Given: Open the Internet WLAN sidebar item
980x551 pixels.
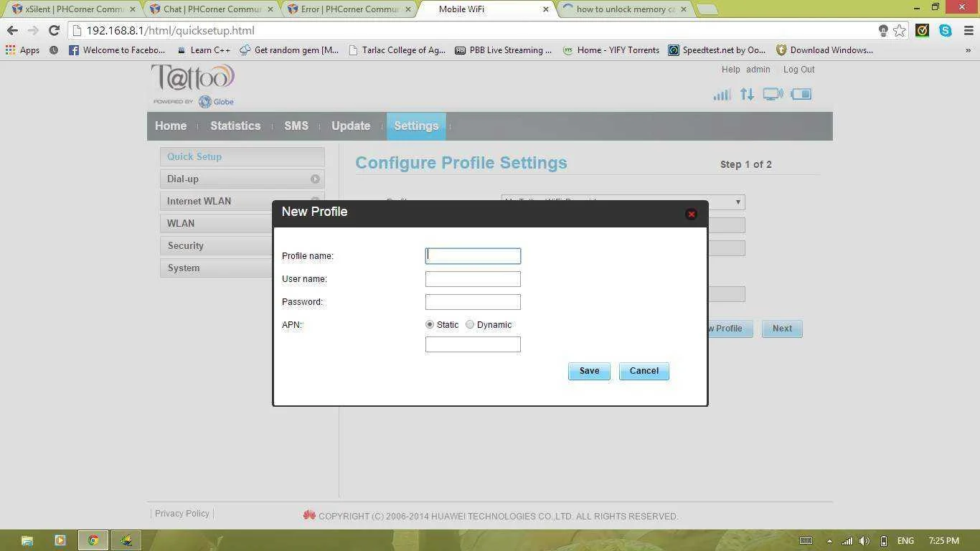Looking at the screenshot, I should (x=216, y=201).
